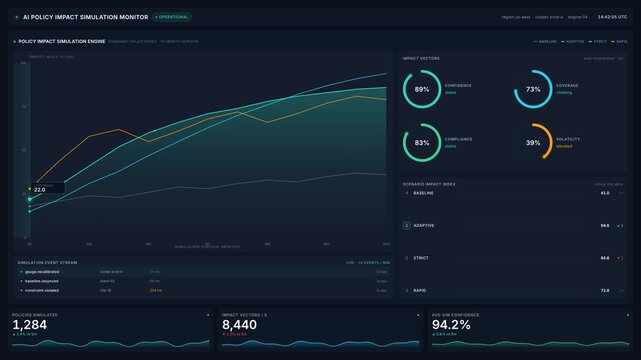Click the dot icon on Policies Simulated card
This screenshot has width=641, height=360.
click(208, 315)
